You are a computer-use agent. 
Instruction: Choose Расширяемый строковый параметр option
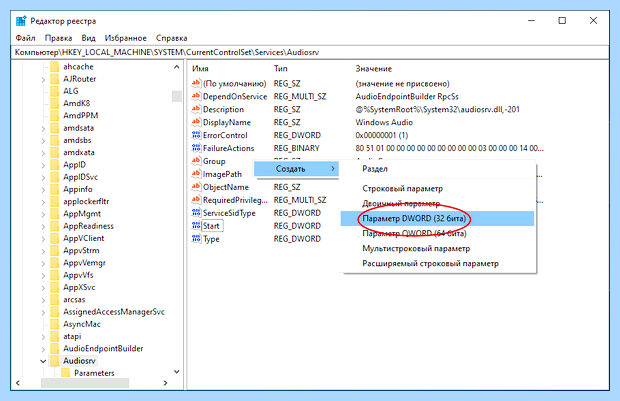point(437,263)
